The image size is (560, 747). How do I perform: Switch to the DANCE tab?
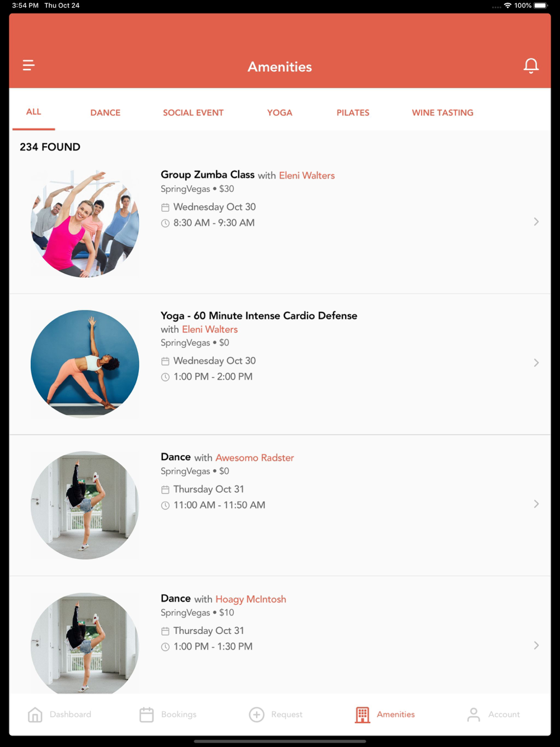[x=105, y=113]
